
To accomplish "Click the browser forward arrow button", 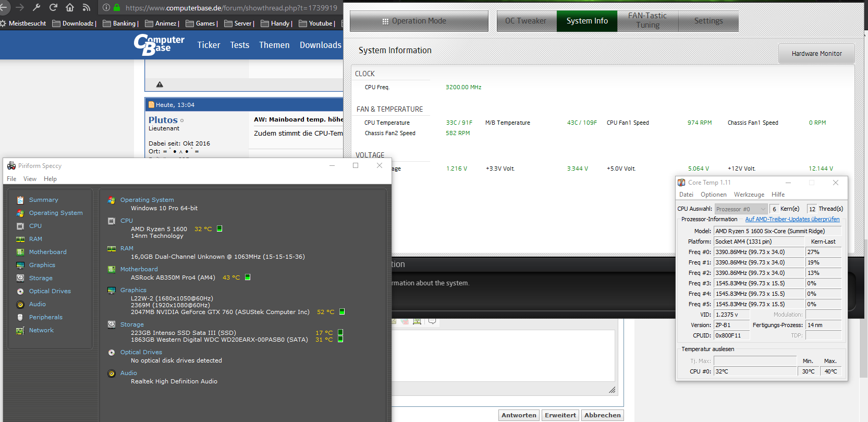I will tap(20, 7).
